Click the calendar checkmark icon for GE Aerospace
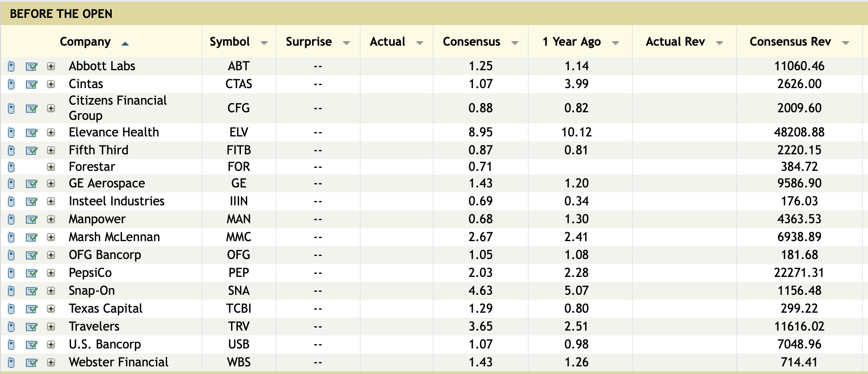This screenshot has width=868, height=374. tap(31, 183)
